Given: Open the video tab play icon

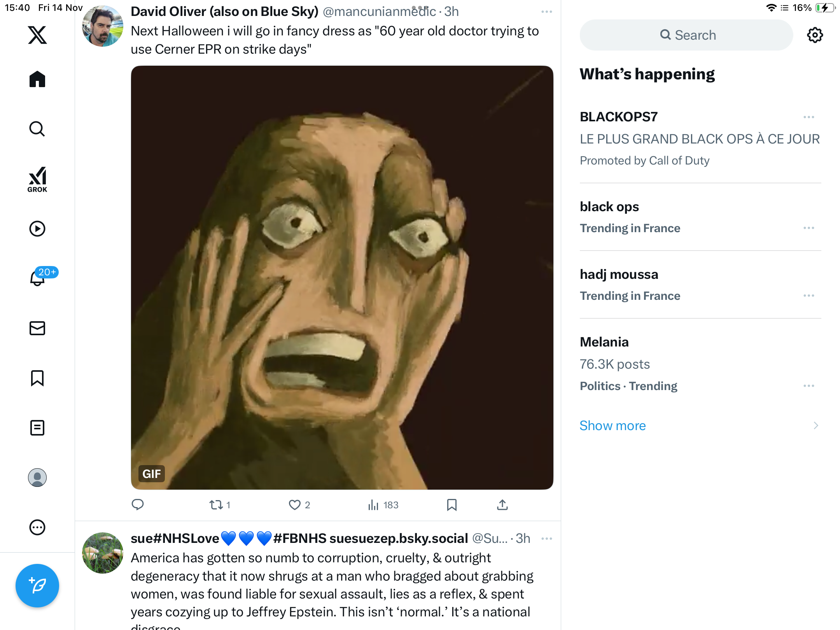Looking at the screenshot, I should (x=37, y=229).
